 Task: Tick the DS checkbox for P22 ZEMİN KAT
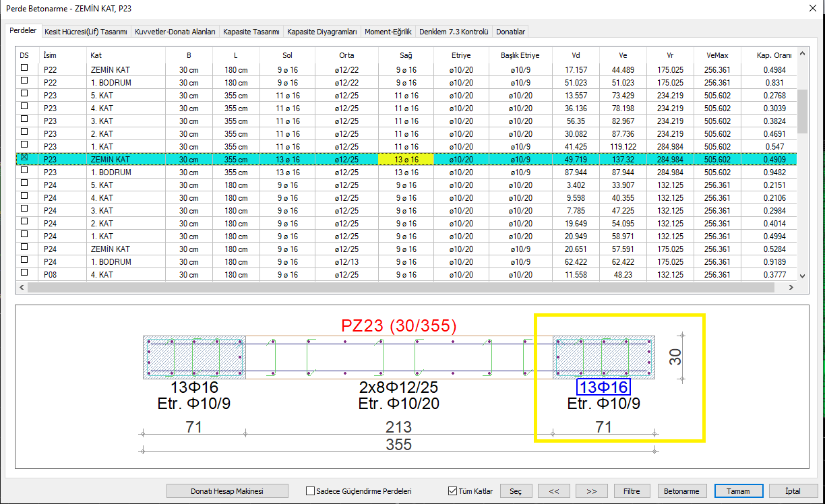[x=25, y=67]
